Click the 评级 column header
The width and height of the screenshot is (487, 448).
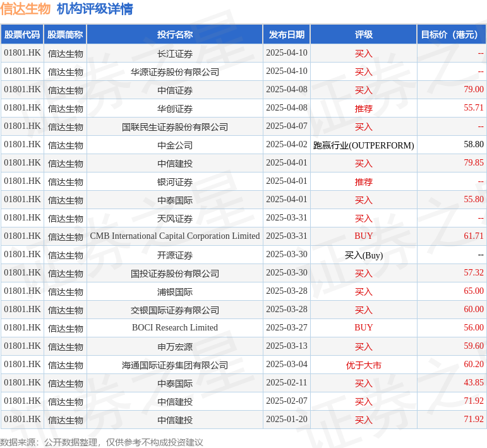click(364, 35)
